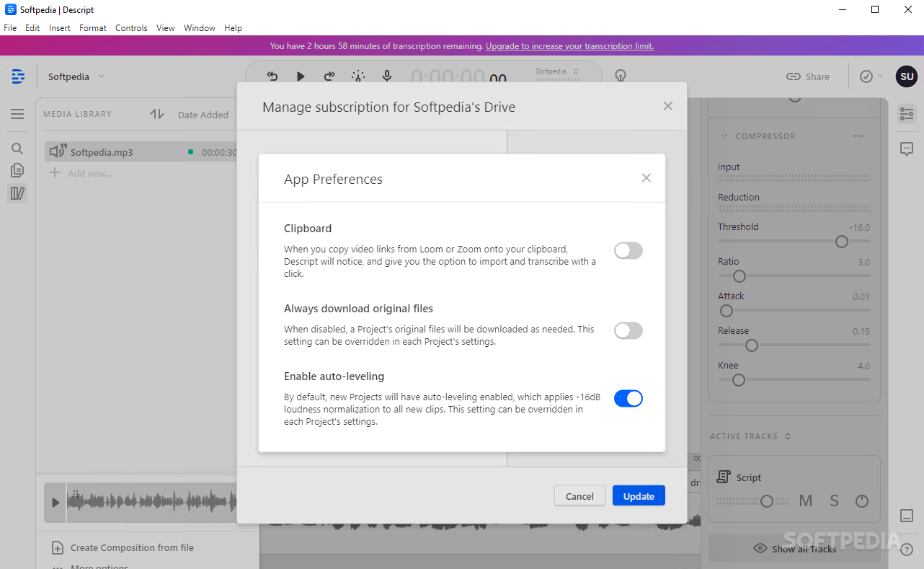This screenshot has width=924, height=569.
Task: Click the sort direction arrows in Media Library
Action: (157, 114)
